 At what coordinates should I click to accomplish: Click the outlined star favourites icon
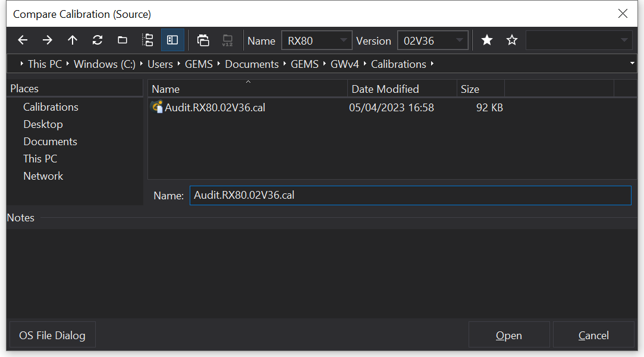pos(512,40)
